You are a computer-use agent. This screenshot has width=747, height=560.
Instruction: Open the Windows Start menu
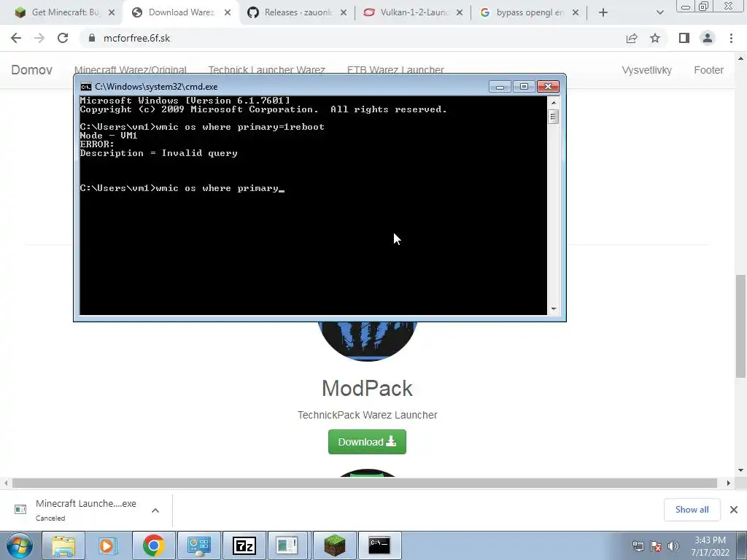pyautogui.click(x=19, y=545)
